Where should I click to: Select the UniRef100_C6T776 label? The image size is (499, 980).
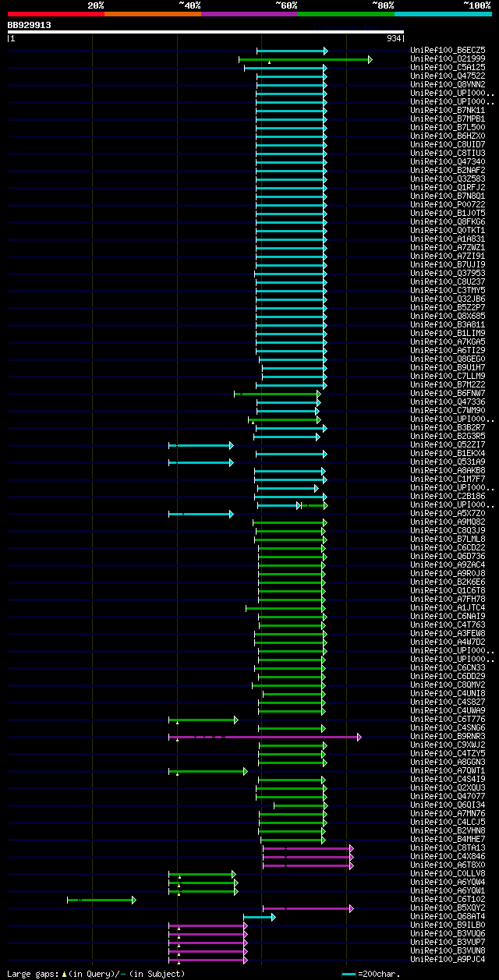449,720
